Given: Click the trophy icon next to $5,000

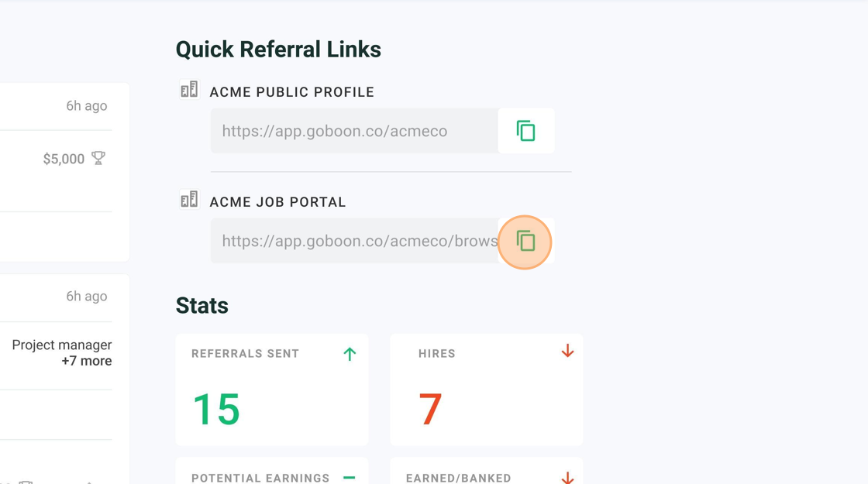Looking at the screenshot, I should point(98,158).
